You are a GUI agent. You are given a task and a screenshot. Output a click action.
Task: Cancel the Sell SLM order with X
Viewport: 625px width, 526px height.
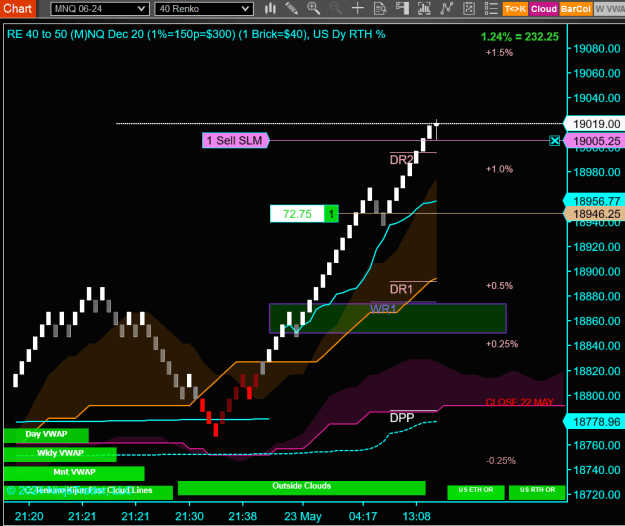point(554,141)
